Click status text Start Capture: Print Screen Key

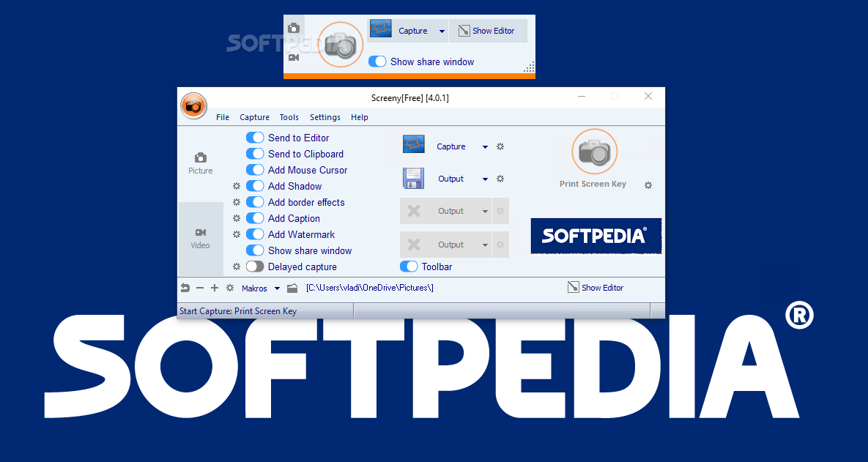(x=238, y=311)
